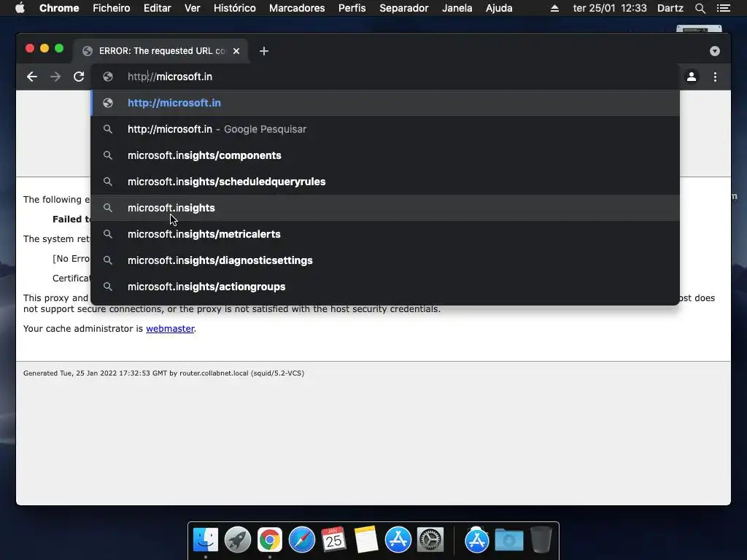Open the Separador menu
The image size is (747, 560).
point(404,8)
